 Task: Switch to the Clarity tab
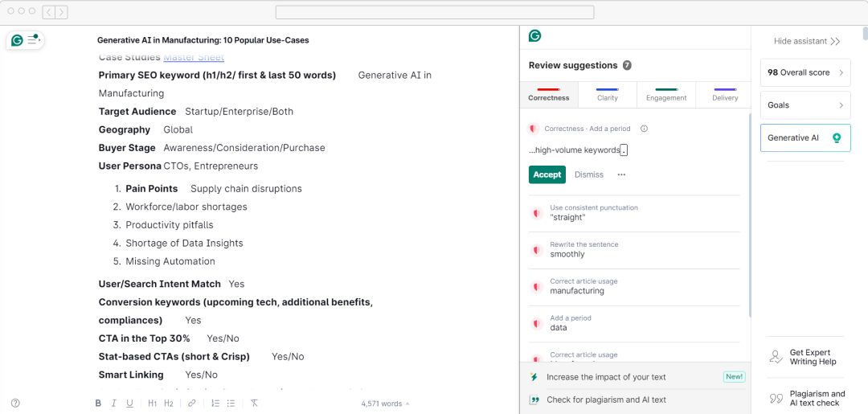[608, 95]
